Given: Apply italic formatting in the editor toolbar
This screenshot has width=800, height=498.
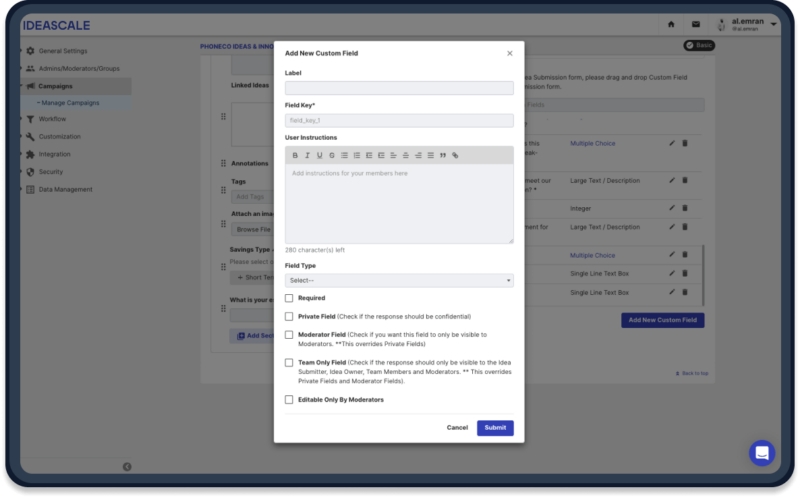Looking at the screenshot, I should pos(307,155).
